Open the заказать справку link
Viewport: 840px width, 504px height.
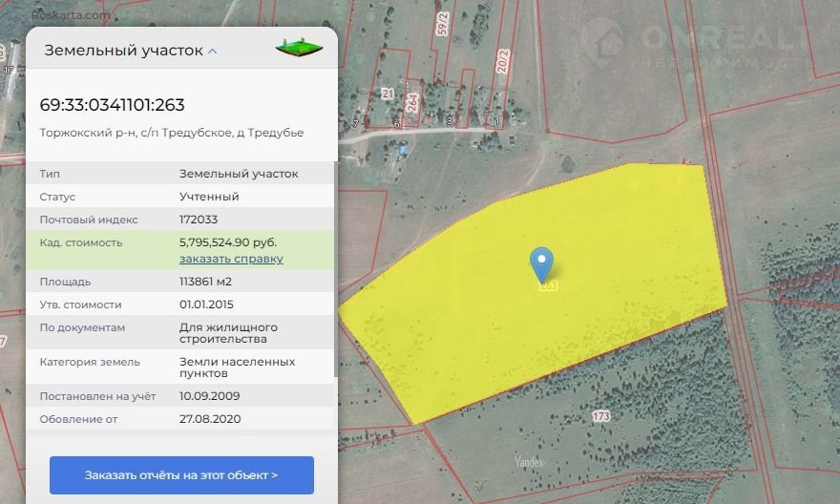[231, 259]
